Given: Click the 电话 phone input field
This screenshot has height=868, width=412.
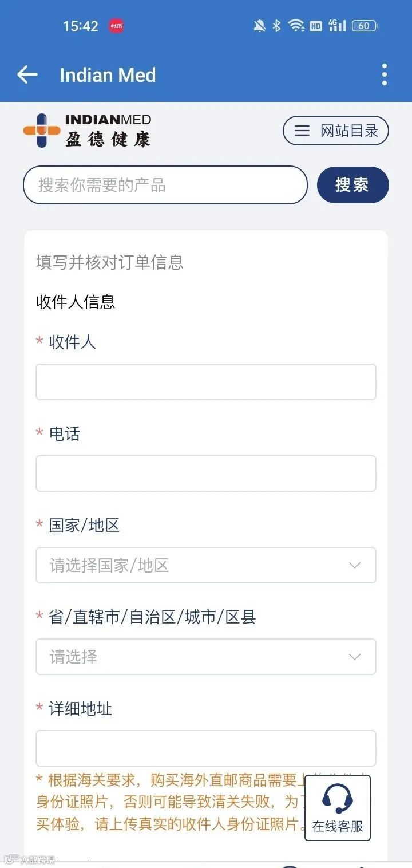Looking at the screenshot, I should point(205,474).
